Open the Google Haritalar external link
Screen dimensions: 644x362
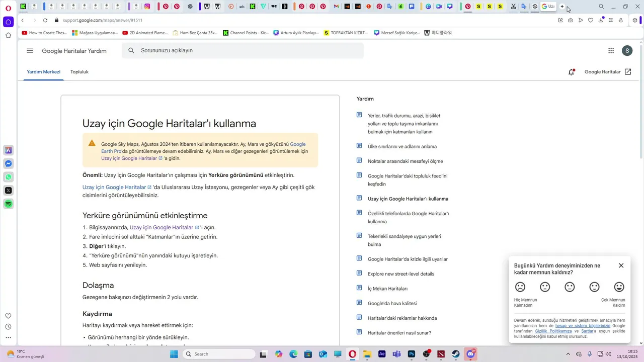[608, 72]
